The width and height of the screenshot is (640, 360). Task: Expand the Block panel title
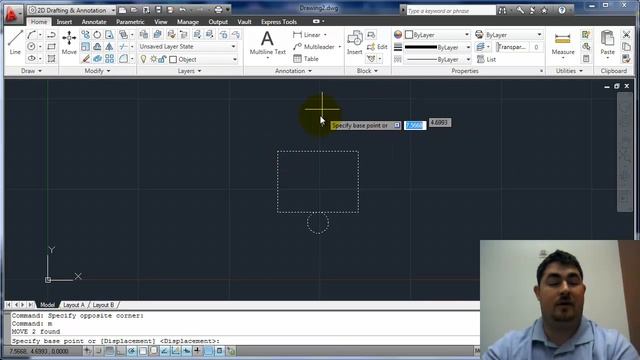tap(367, 71)
